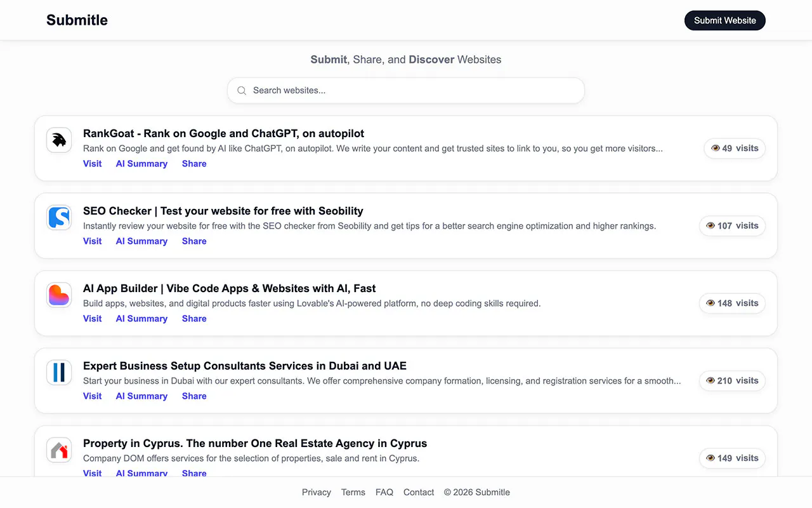Click the Seobility SEO checker description
The image size is (812, 508).
point(369,226)
